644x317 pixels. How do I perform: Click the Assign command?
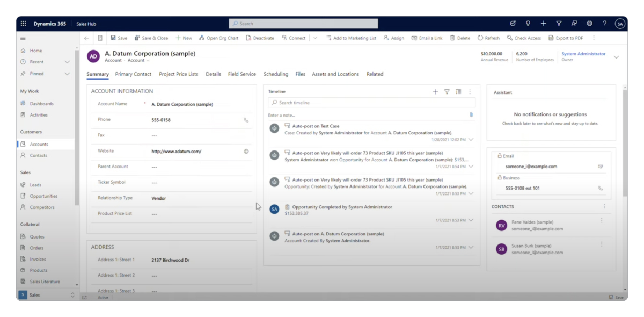[394, 38]
